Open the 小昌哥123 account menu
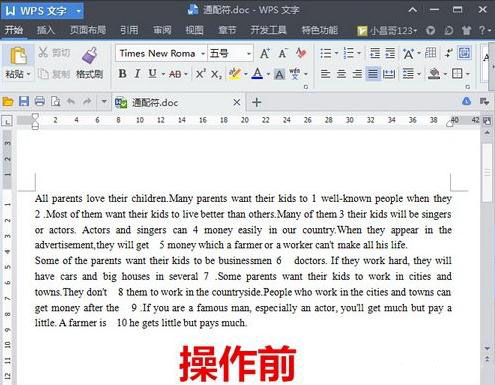Screen dimensions: 495x385 [387, 31]
